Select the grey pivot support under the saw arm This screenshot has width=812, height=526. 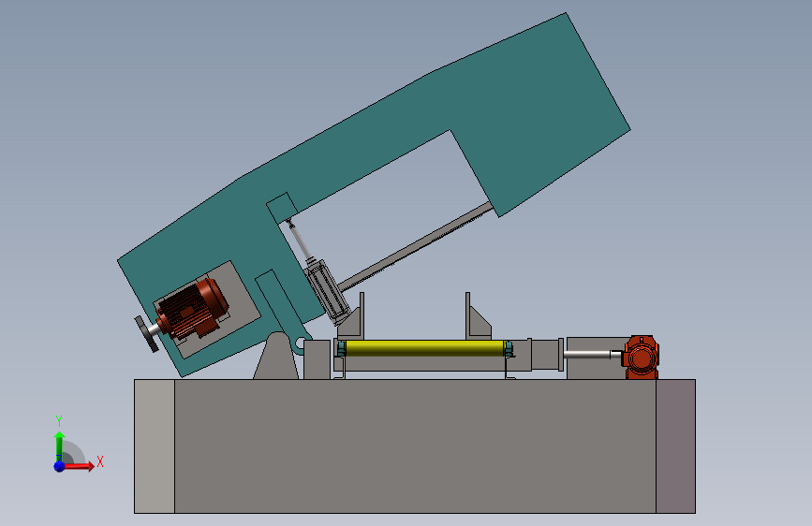276,357
